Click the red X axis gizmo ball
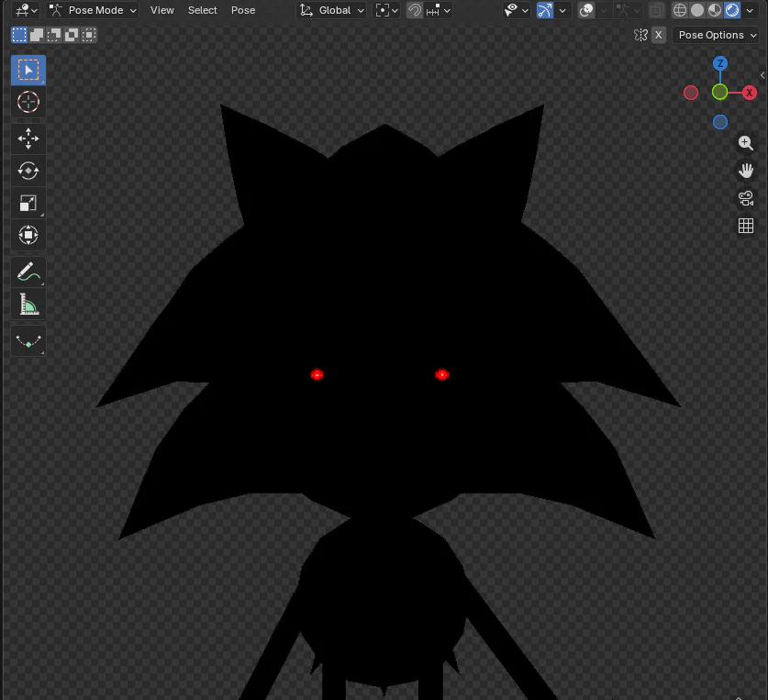The width and height of the screenshot is (768, 700). pyautogui.click(x=750, y=93)
